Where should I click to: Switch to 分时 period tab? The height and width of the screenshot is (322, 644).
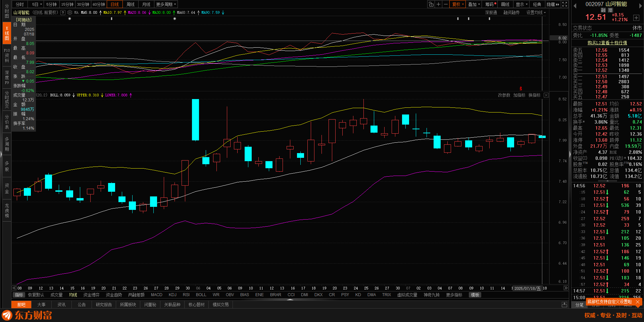(x=20, y=4)
